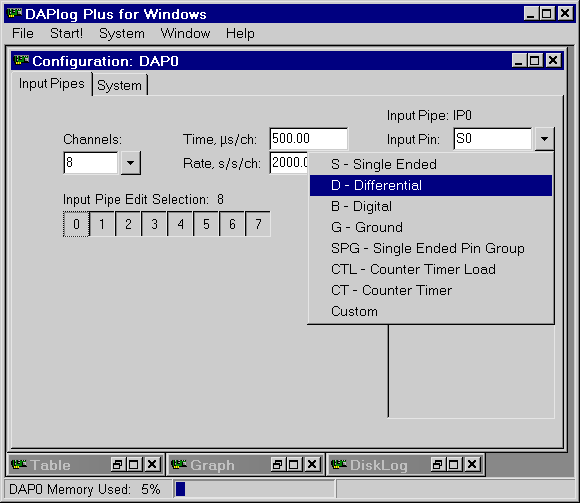Close the minimized Table window
Image resolution: width=580 pixels, height=503 pixels.
[x=152, y=465]
